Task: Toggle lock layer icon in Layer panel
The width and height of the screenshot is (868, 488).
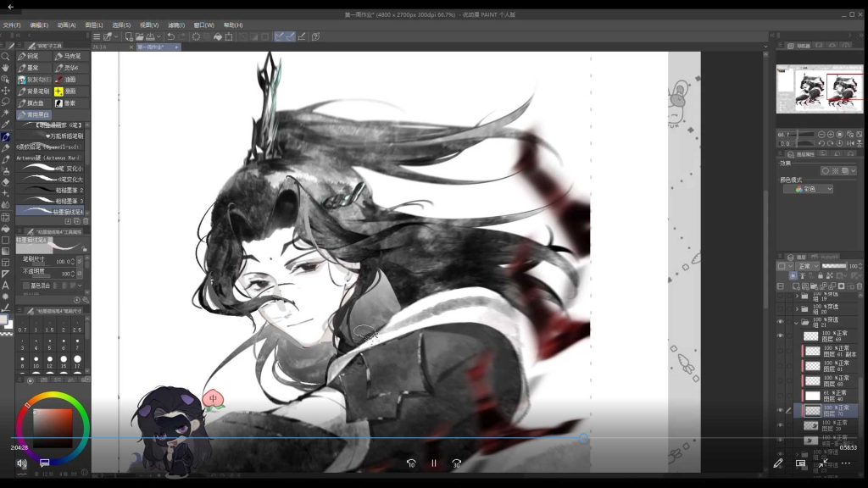Action: 821,275
